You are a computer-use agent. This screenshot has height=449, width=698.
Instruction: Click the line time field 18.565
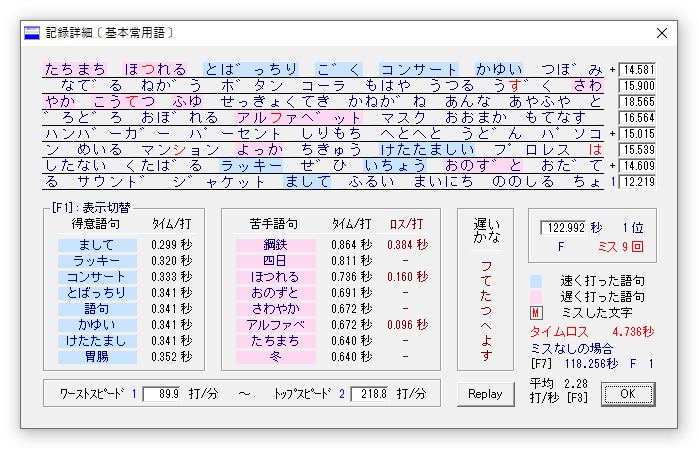click(637, 102)
